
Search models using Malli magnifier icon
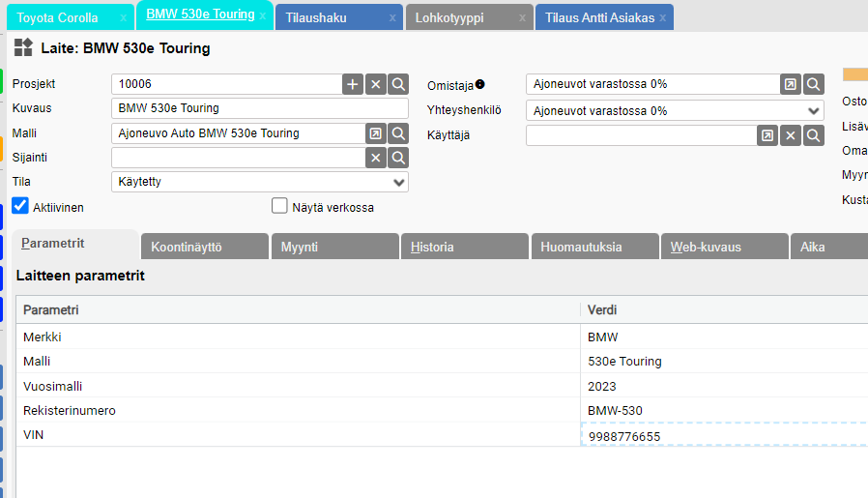pos(398,133)
